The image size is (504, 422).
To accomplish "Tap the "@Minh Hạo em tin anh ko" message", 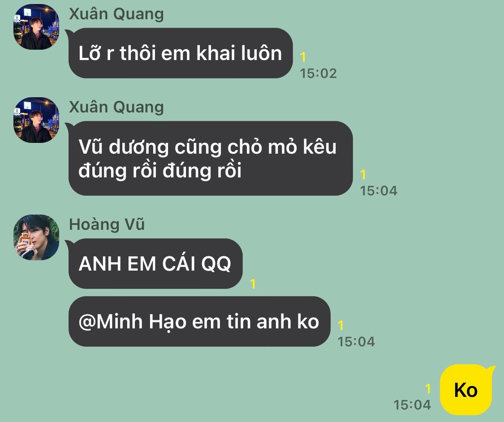I will pos(199,321).
